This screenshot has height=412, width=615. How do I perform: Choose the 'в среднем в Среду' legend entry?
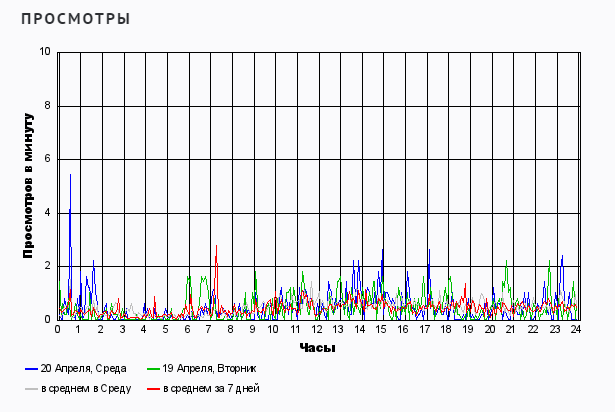click(x=85, y=388)
